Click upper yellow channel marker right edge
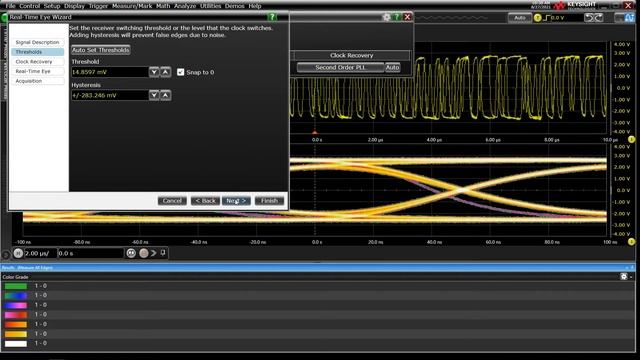Screen dimensions: 640x360 coord(631,140)
